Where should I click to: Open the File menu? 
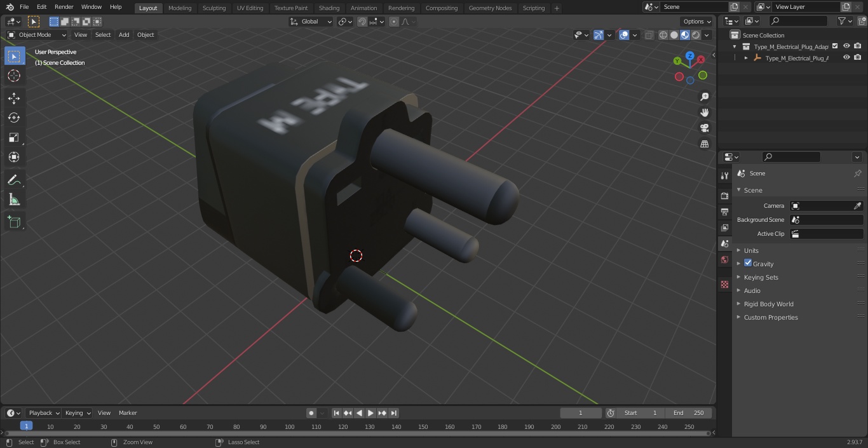pyautogui.click(x=24, y=7)
